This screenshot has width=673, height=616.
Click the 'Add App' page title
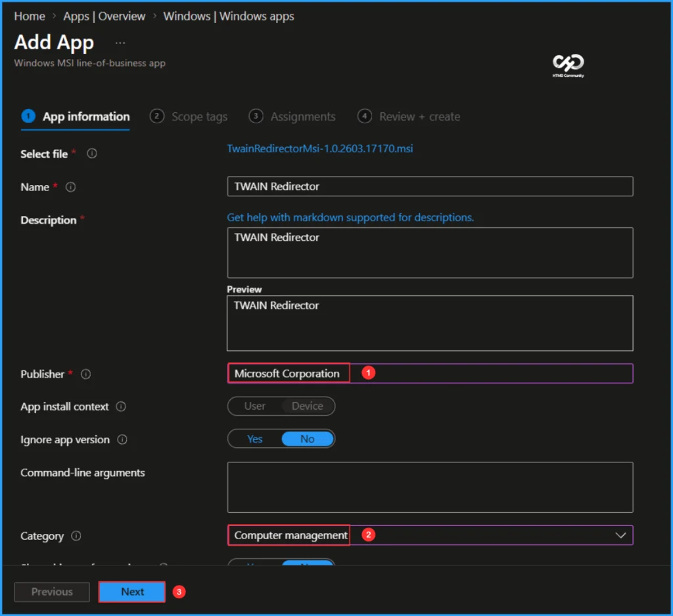(54, 43)
